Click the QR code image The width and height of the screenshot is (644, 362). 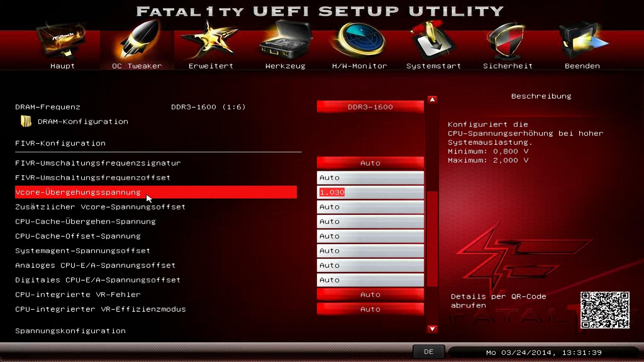[x=605, y=310]
